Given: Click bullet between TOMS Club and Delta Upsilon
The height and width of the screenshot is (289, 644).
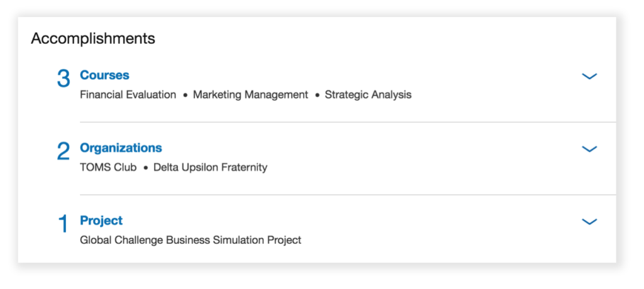Looking at the screenshot, I should pyautogui.click(x=145, y=168).
